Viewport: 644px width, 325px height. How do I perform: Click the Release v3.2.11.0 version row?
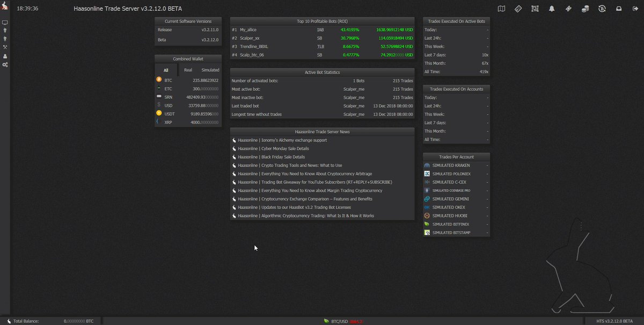click(188, 30)
